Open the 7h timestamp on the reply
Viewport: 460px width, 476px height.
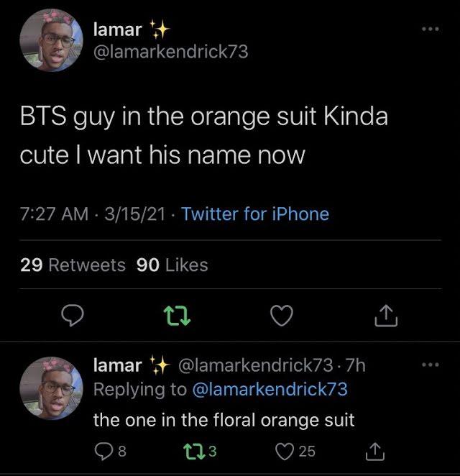355,365
